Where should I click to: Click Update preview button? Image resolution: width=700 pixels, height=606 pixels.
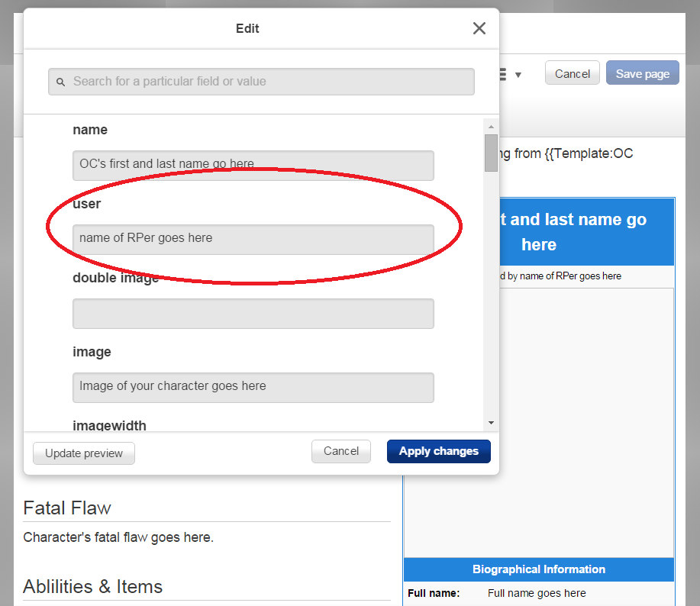click(84, 453)
